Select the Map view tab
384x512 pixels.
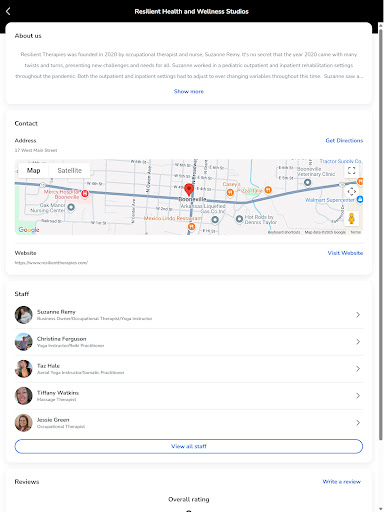coord(33,171)
